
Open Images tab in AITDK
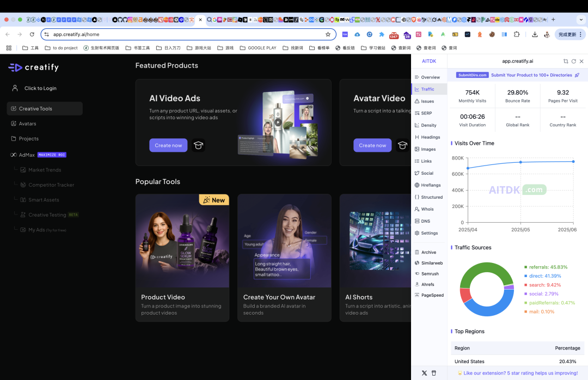[429, 149]
